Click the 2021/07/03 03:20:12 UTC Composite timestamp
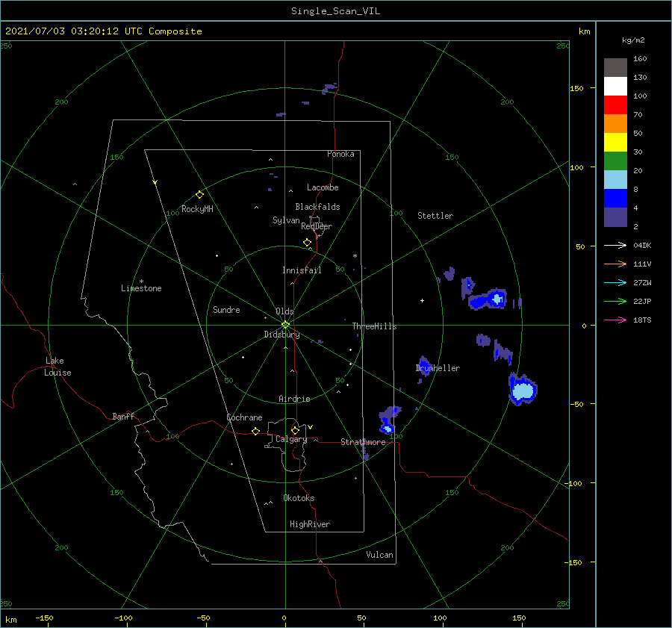This screenshot has height=628, width=672. tap(103, 31)
